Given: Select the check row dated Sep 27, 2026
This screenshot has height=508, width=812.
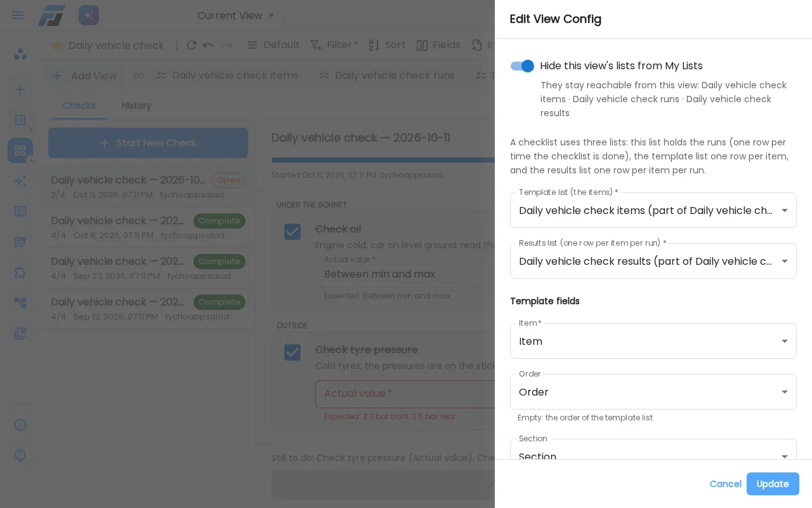Looking at the screenshot, I should [148, 268].
